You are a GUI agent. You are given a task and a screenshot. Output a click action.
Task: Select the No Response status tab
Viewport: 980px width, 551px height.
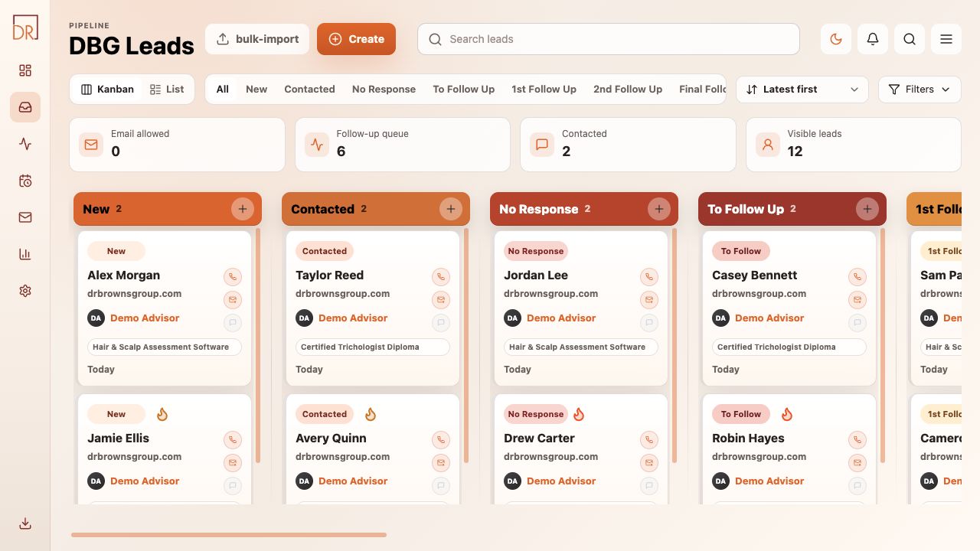pyautogui.click(x=384, y=89)
